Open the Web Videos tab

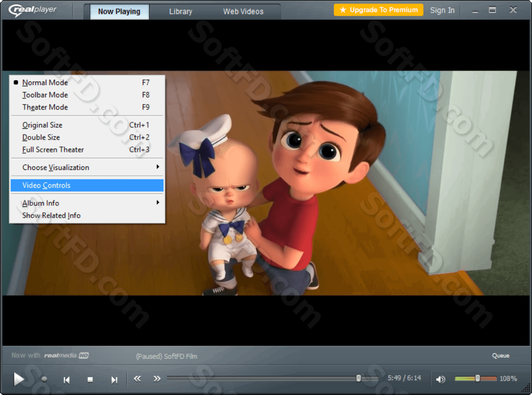[x=243, y=12]
